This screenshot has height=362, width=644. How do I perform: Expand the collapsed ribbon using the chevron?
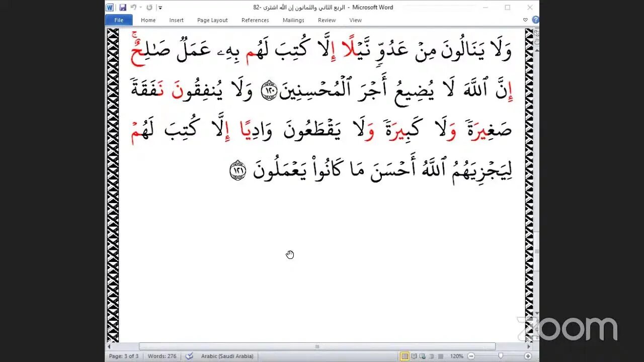525,20
